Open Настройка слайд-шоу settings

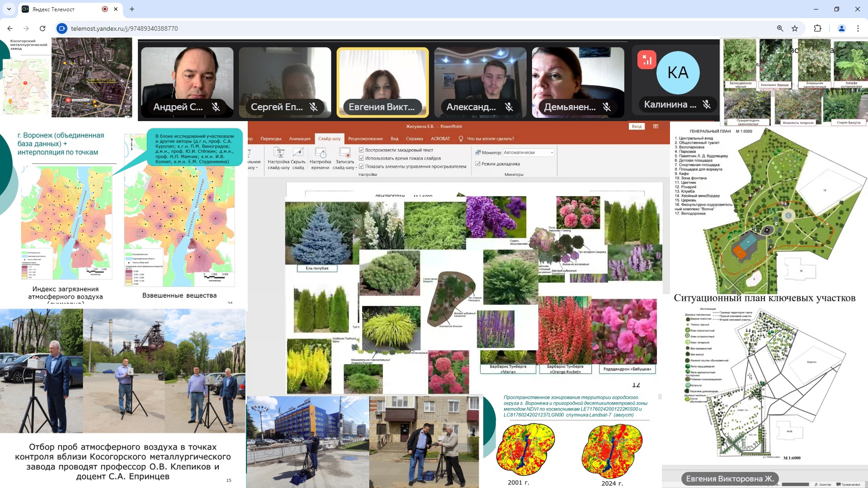(x=278, y=158)
